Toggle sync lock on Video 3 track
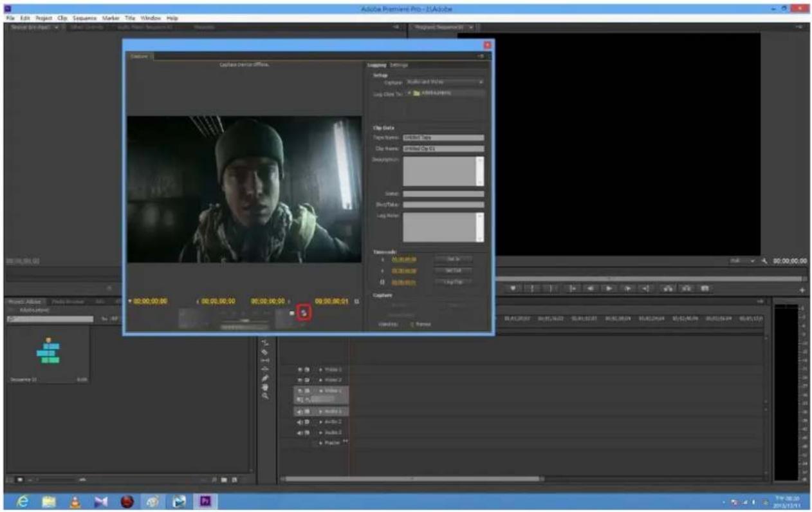Viewport: 812px width, 512px height. tap(307, 370)
